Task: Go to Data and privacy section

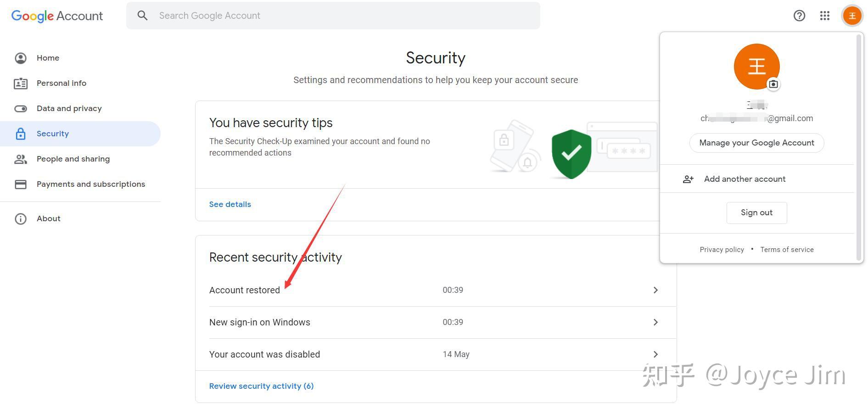Action: [69, 108]
